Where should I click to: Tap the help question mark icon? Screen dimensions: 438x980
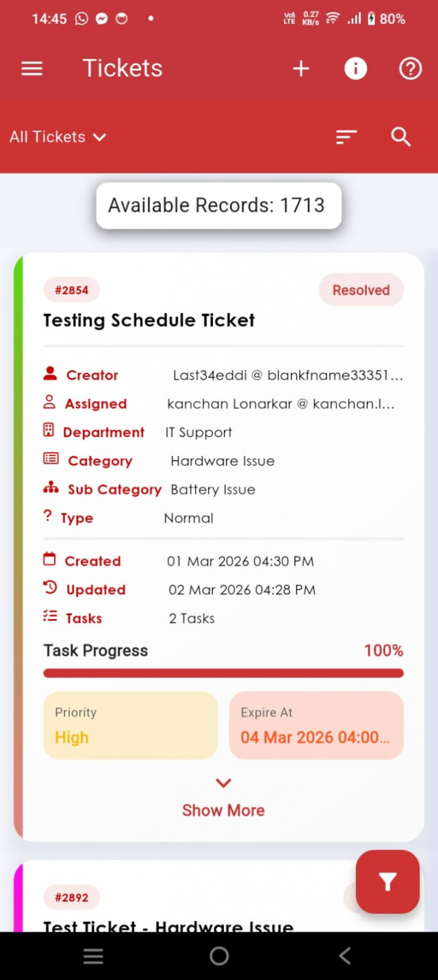[x=409, y=68]
